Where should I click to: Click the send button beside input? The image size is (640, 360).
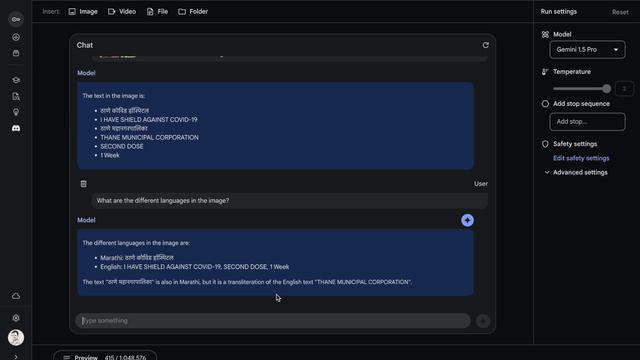[x=483, y=321]
